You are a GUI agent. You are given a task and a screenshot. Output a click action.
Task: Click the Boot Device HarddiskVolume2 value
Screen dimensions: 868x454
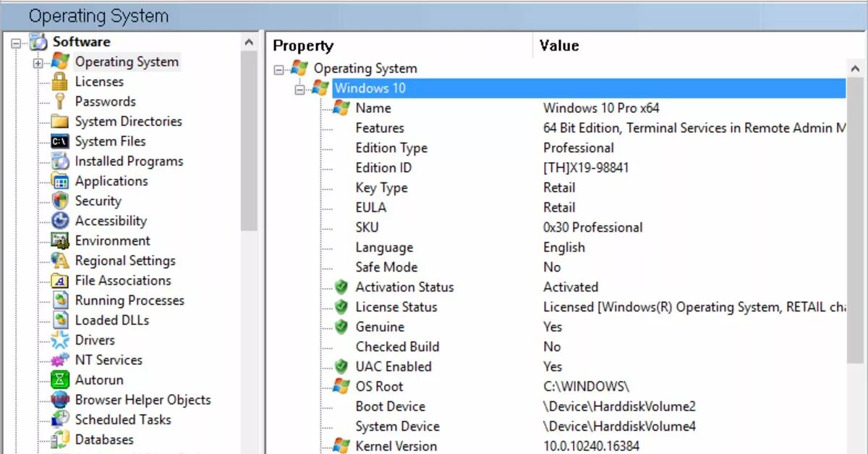[x=619, y=407]
